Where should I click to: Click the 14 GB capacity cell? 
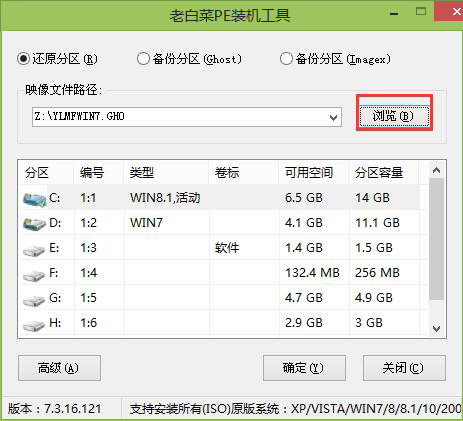372,198
